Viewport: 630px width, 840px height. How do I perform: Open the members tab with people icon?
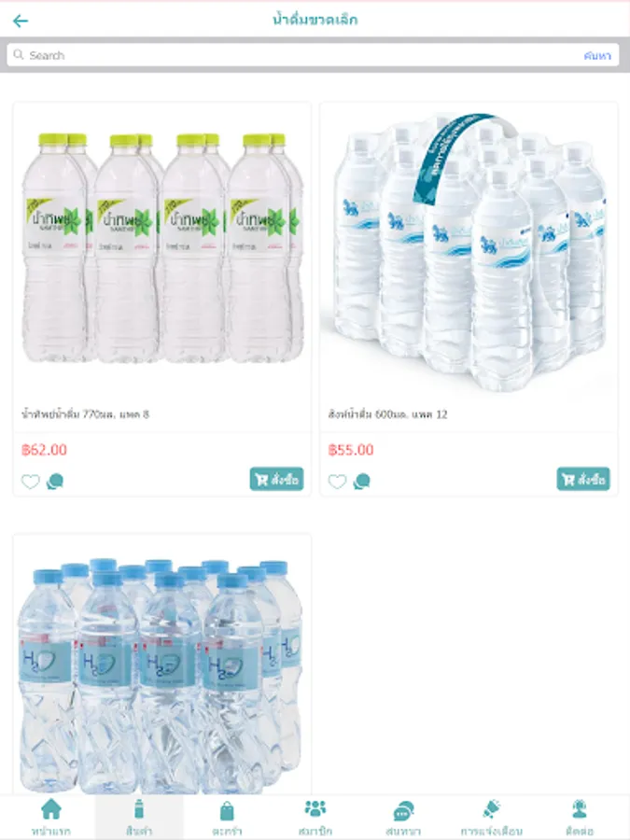pyautogui.click(x=315, y=818)
